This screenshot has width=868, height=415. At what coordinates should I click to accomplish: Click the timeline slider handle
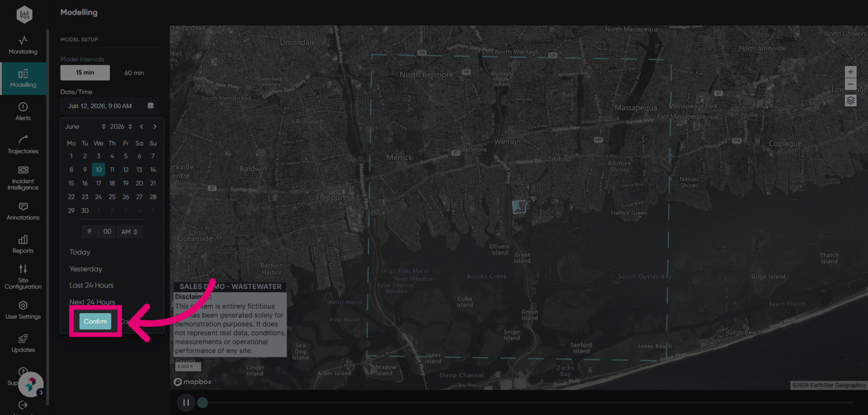coord(203,402)
